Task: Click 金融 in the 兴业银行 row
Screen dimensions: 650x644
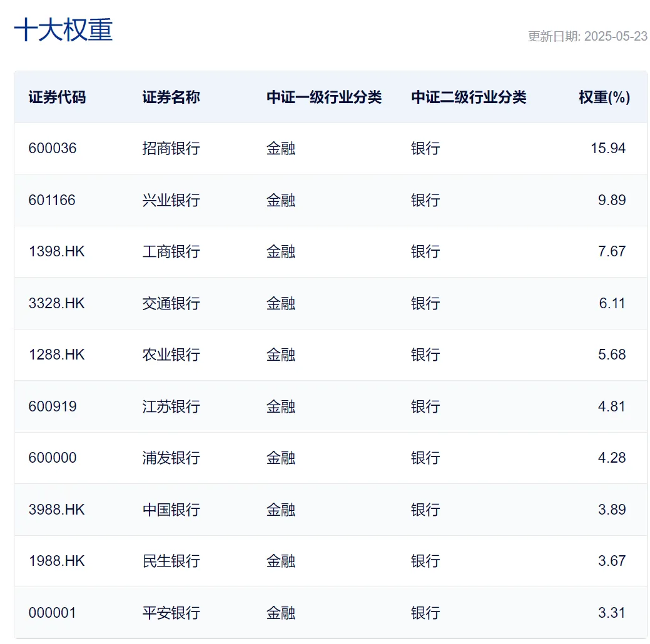Action: [x=281, y=200]
